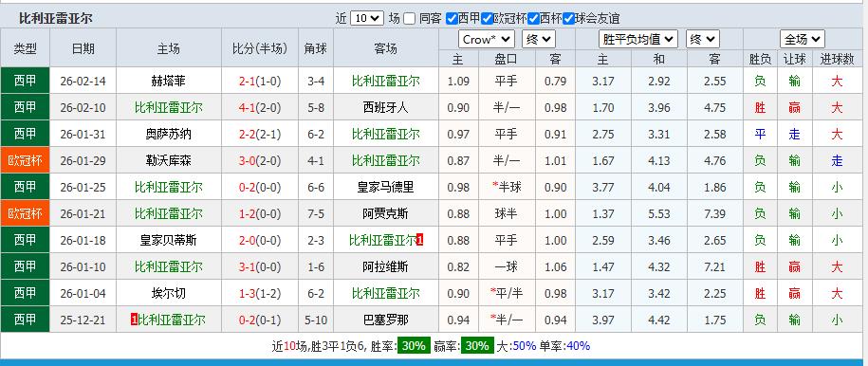Image resolution: width=868 pixels, height=366 pixels.
Task: Click 巴塞罗那 away team link
Action: 386,320
